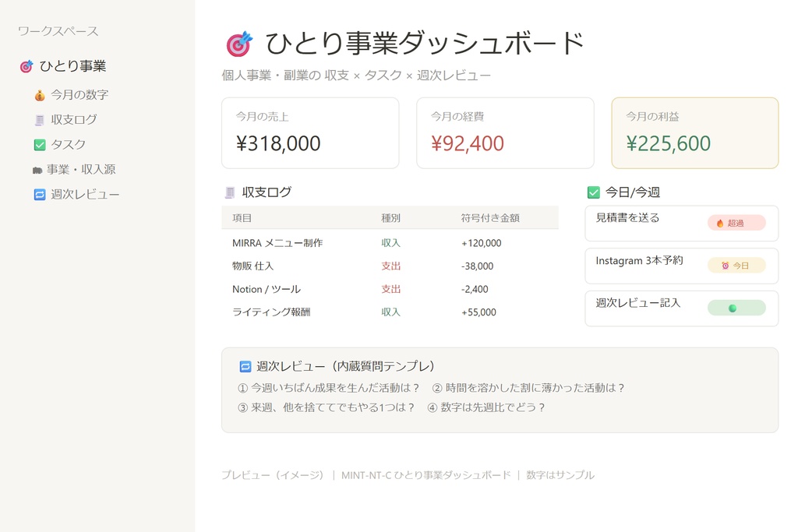798x532 pixels.
Task: Open the 見積書を送る task card
Action: point(682,224)
